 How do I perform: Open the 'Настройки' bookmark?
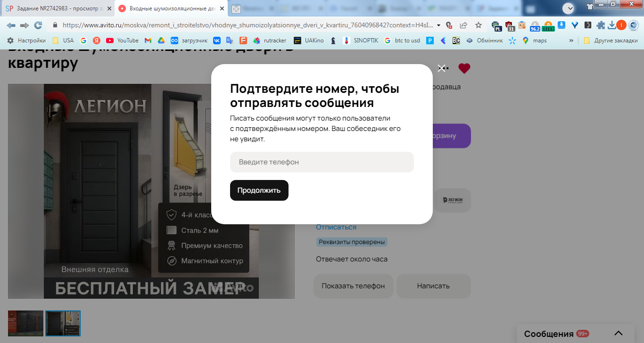26,41
